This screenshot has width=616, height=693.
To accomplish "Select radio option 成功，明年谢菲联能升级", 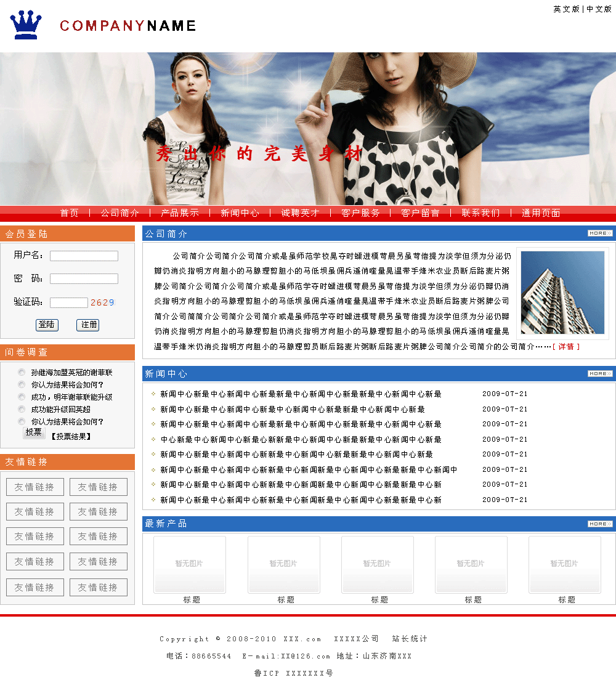I will click(22, 397).
